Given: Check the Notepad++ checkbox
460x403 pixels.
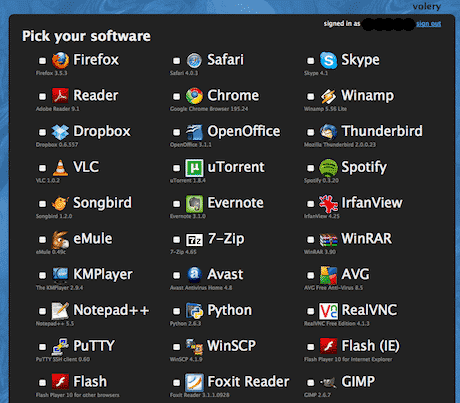Looking at the screenshot, I should coord(42,311).
